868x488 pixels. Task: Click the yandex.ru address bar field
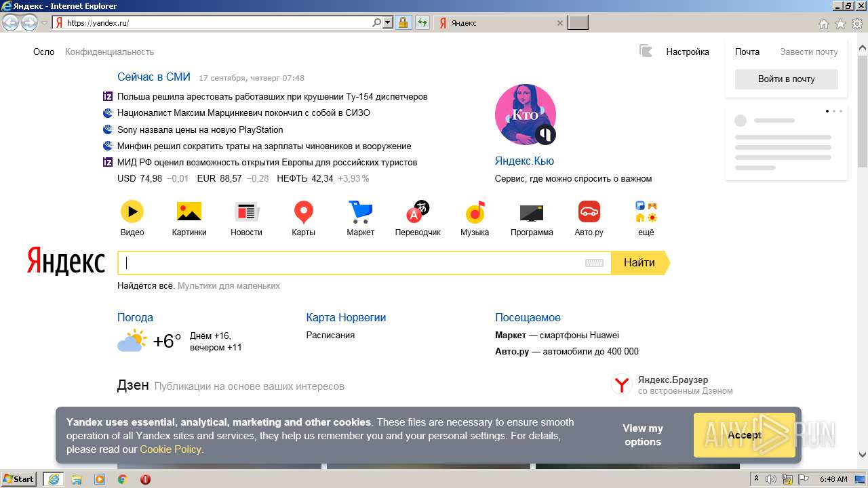tap(217, 22)
